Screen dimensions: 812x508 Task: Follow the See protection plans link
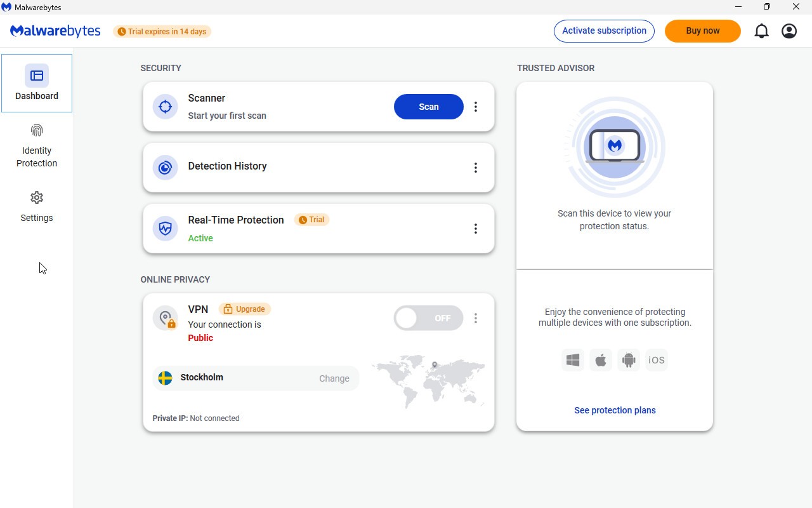tap(615, 410)
